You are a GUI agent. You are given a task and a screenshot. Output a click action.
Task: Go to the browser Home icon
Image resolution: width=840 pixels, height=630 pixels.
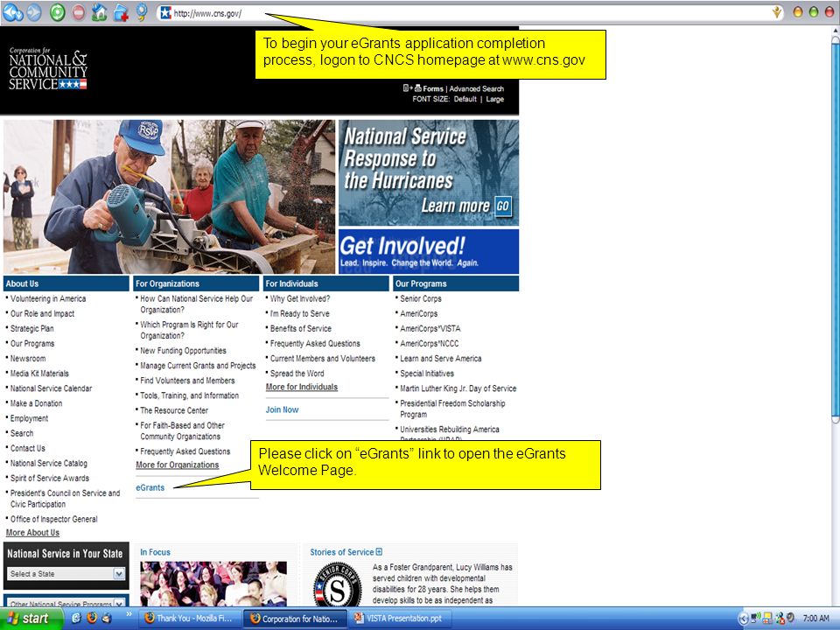pyautogui.click(x=99, y=12)
